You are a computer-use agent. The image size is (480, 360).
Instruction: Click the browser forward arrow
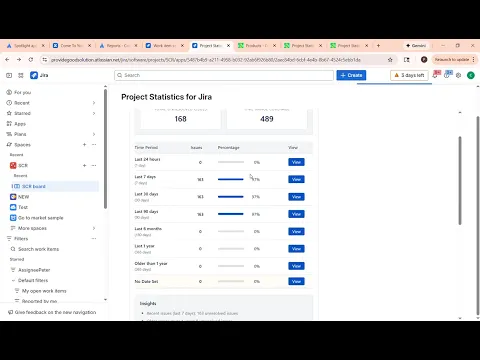coord(19,60)
